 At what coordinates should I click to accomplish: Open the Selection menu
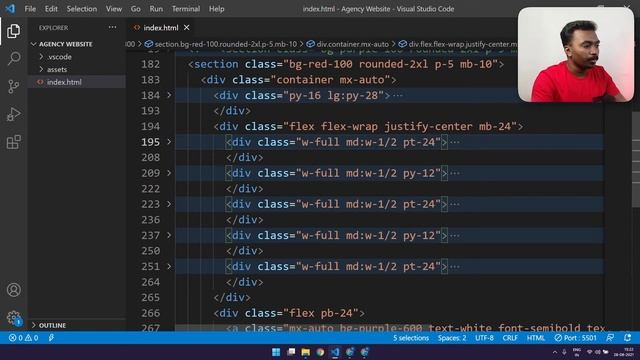click(82, 9)
